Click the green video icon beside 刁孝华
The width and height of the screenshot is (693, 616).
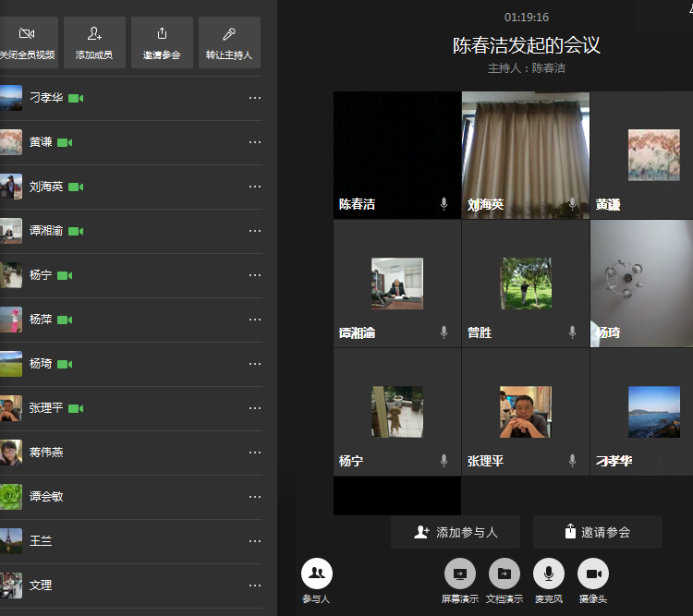point(76,98)
